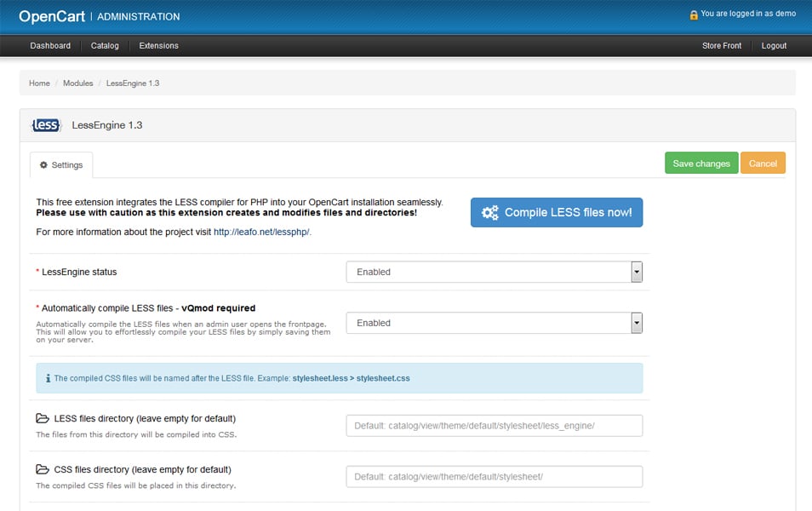The width and height of the screenshot is (812, 511).
Task: Click the lock icon beside login status
Action: [694, 14]
